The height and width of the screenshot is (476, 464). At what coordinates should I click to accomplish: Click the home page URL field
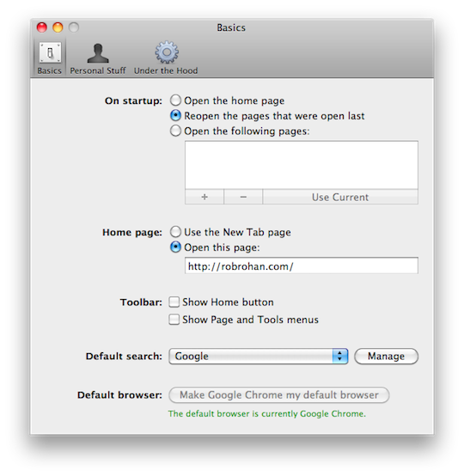click(302, 266)
